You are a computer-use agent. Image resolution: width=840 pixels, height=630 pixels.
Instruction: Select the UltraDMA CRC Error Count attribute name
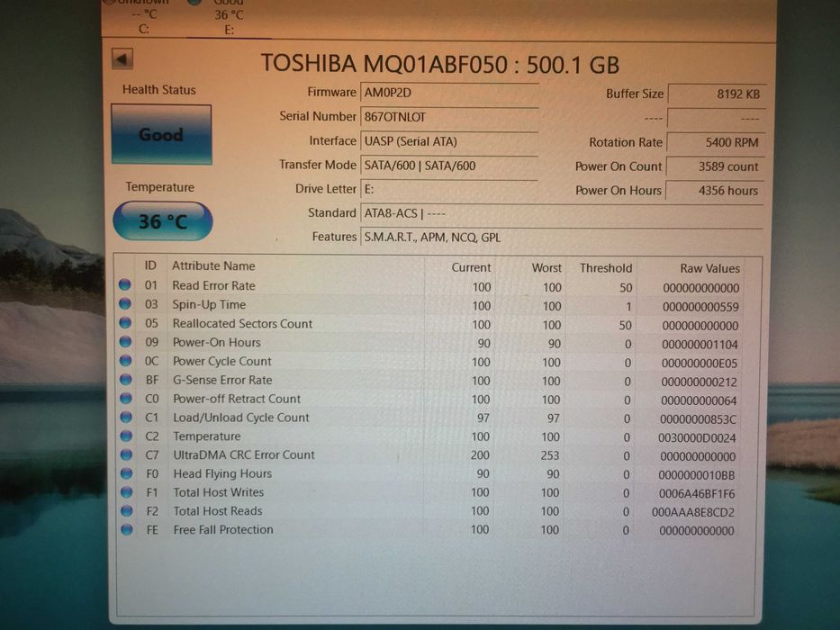[x=244, y=454]
